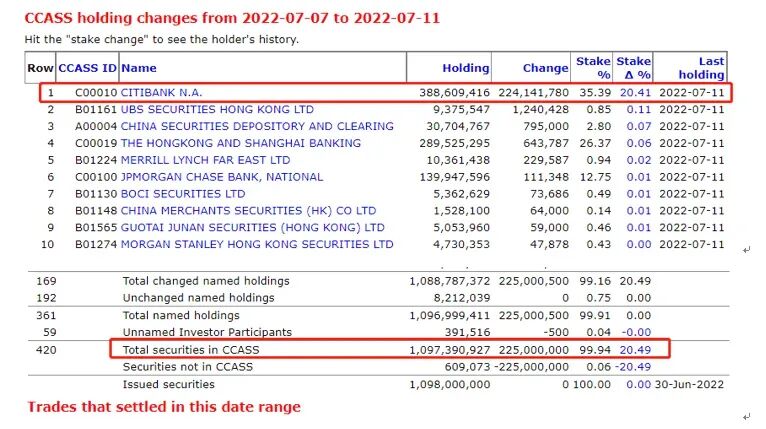The image size is (766, 429).
Task: Open BOCI SECURITIES LTD link
Action: [x=183, y=194]
